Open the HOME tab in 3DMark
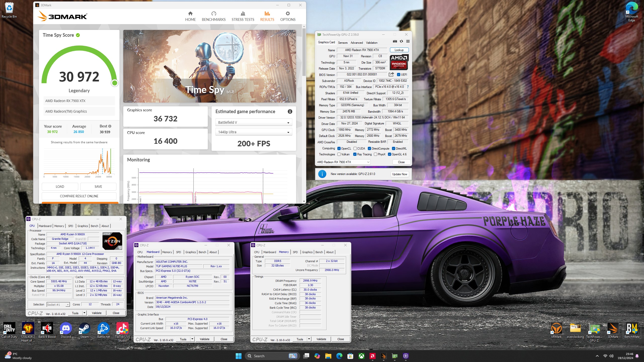 tap(190, 16)
